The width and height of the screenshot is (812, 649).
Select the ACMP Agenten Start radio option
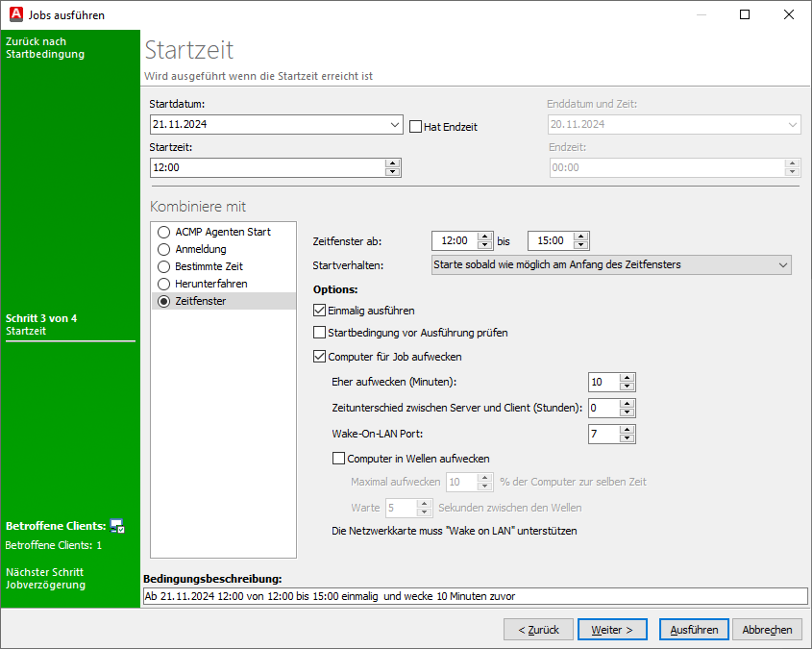pos(164,232)
